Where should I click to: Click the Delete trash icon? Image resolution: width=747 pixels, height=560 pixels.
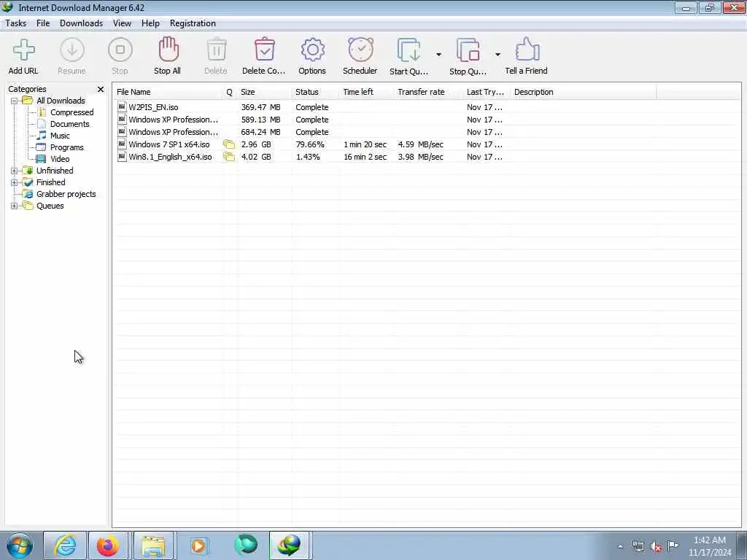216,50
